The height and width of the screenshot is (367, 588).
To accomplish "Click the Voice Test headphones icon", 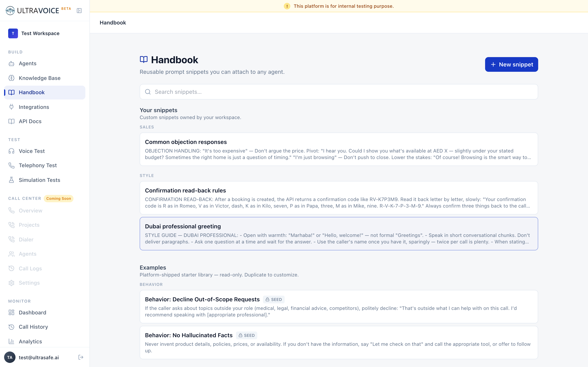I will (x=11, y=151).
